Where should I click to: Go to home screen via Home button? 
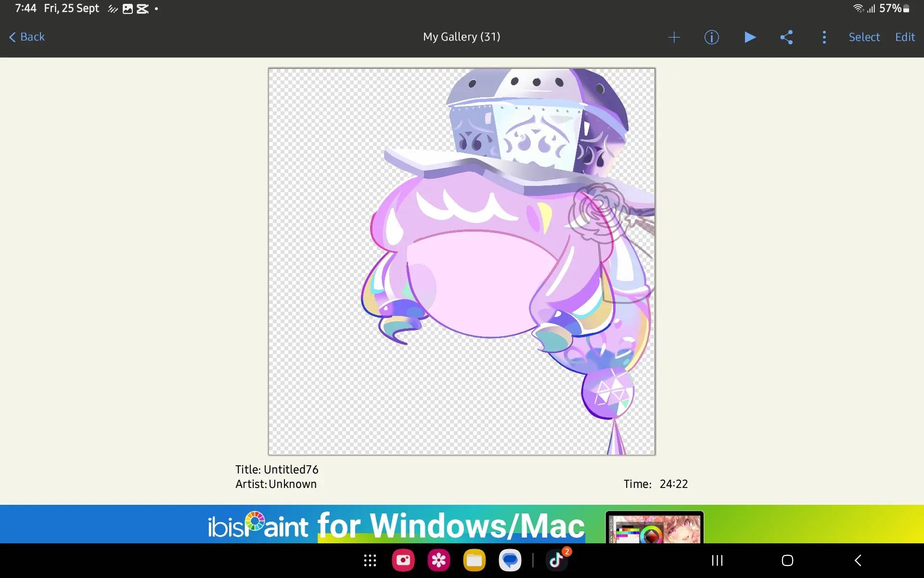coord(787,560)
